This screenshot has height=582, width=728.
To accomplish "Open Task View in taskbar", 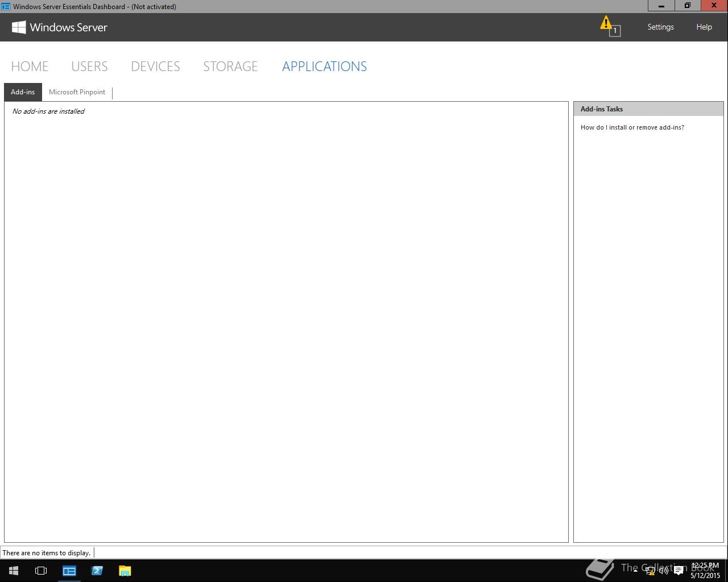I will 41,571.
